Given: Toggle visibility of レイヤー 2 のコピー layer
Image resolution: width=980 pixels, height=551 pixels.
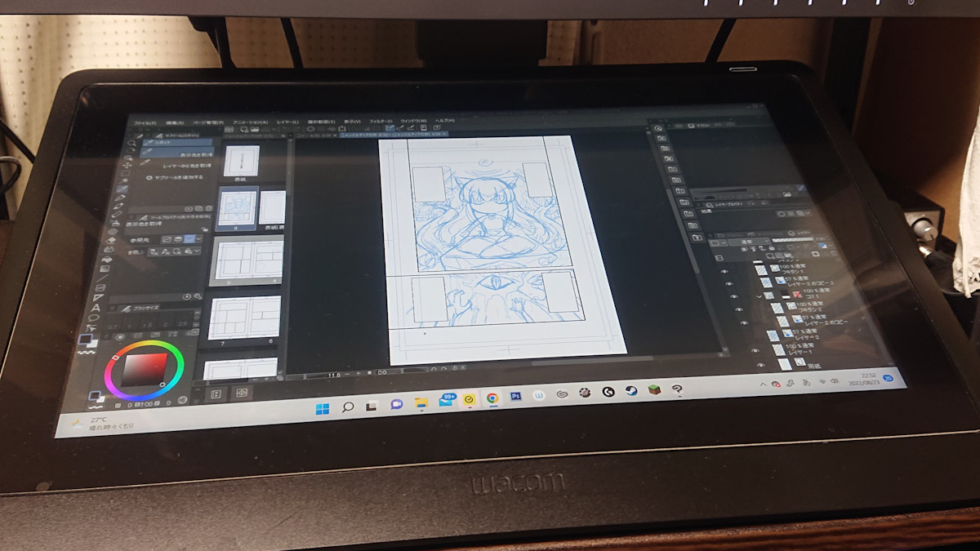Looking at the screenshot, I should tap(745, 322).
